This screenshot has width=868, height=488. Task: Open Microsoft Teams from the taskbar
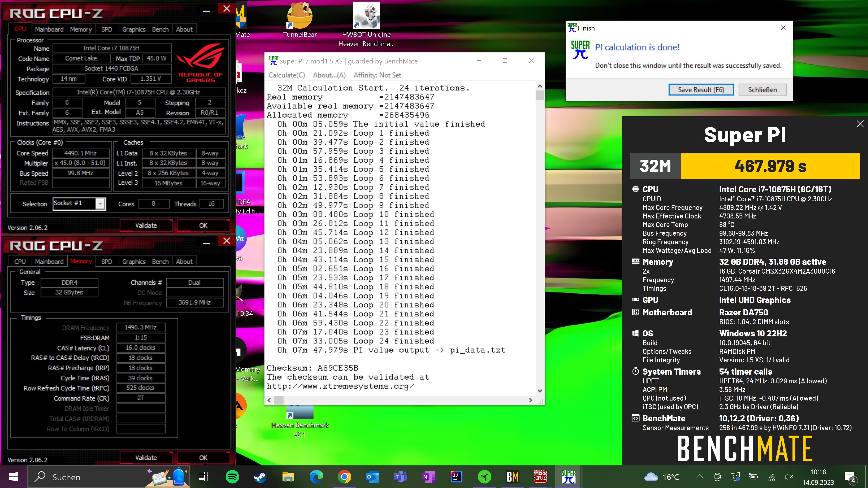(400, 477)
